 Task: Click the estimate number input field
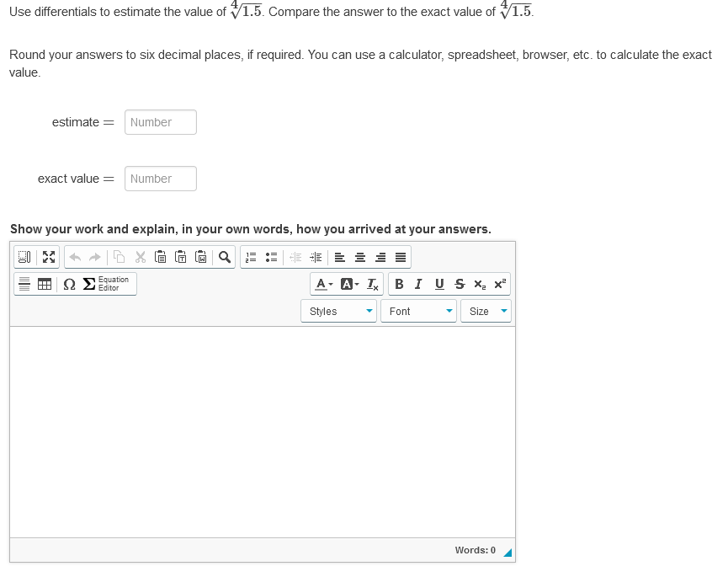pos(161,122)
